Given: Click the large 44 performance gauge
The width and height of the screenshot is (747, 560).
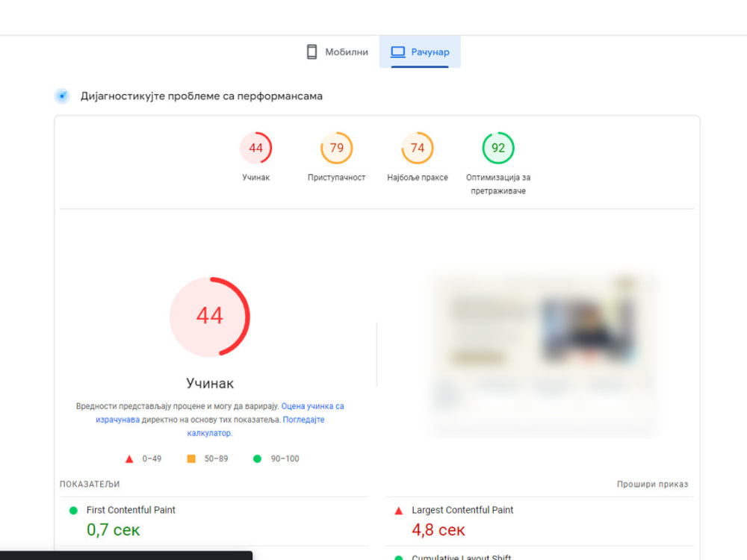Looking at the screenshot, I should tap(210, 317).
